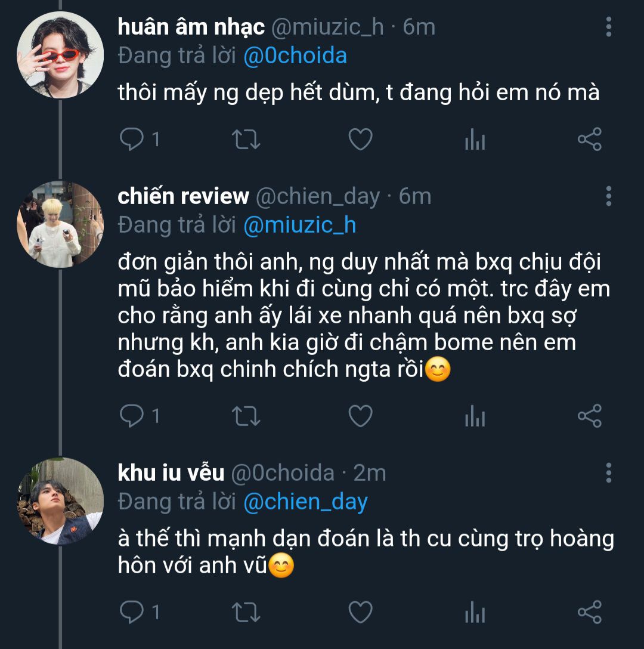The height and width of the screenshot is (649, 644).
Task: View analytics for chiến review's tweet
Action: point(475,416)
